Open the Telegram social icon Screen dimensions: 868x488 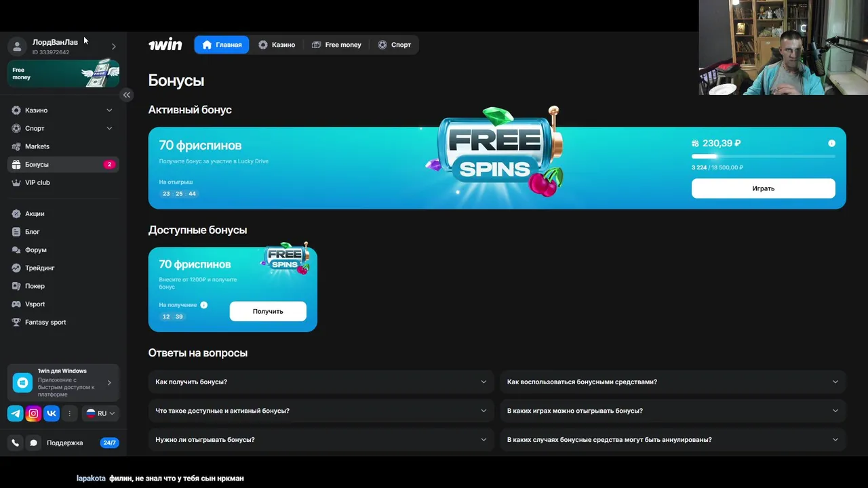pyautogui.click(x=15, y=413)
